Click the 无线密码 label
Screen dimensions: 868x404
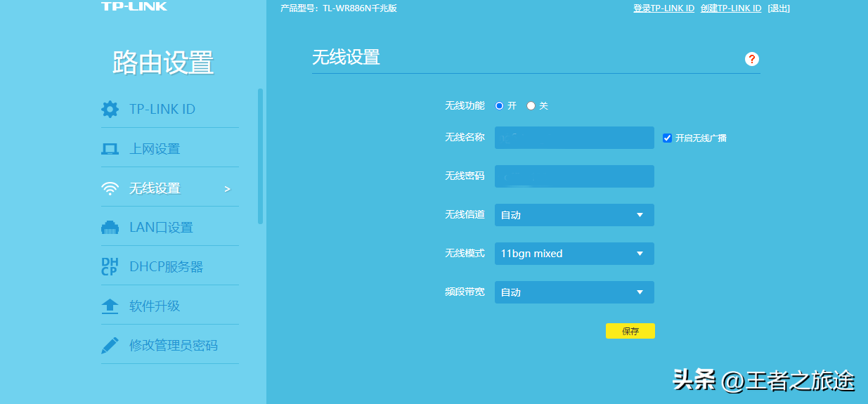click(x=465, y=176)
